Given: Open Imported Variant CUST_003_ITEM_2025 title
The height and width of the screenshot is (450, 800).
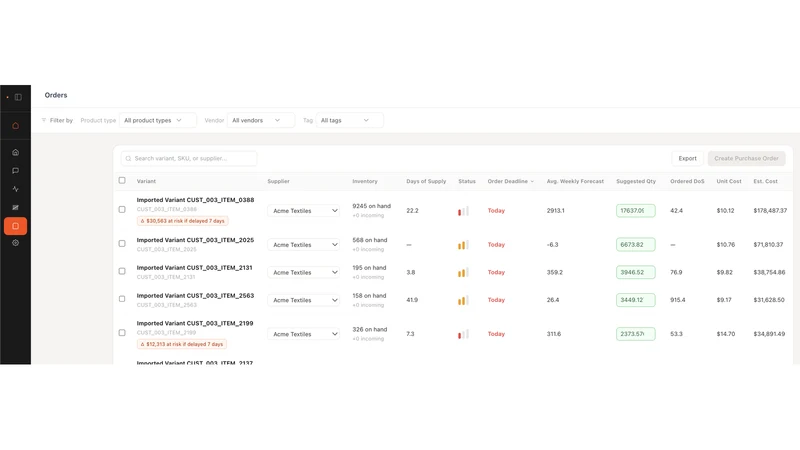Looking at the screenshot, I should pos(195,240).
